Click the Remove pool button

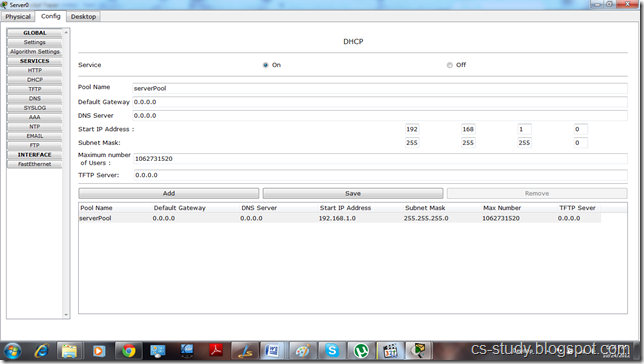537,193
